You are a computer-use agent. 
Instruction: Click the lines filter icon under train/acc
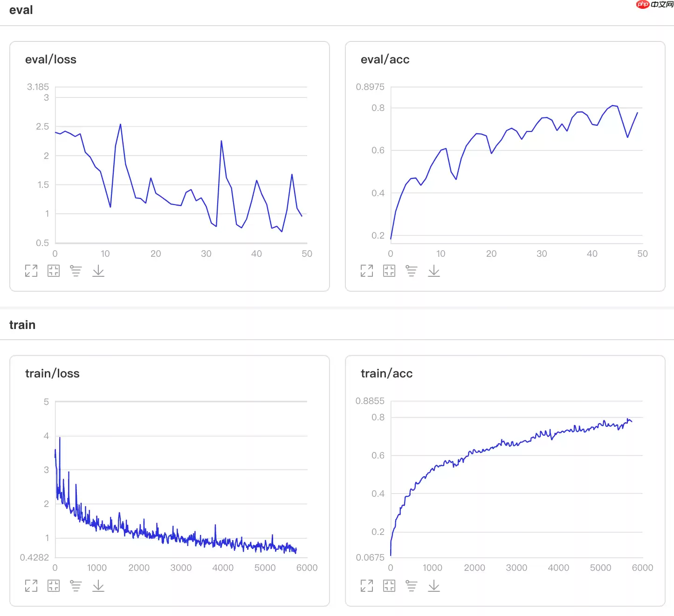point(411,586)
